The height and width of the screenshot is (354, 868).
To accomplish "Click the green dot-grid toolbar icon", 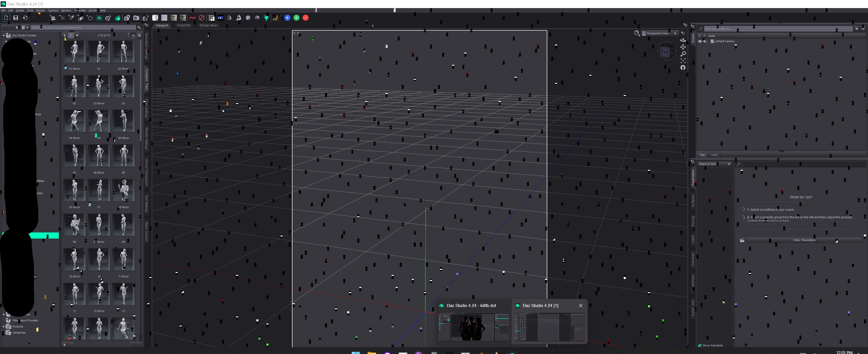I will pyautogui.click(x=99, y=18).
